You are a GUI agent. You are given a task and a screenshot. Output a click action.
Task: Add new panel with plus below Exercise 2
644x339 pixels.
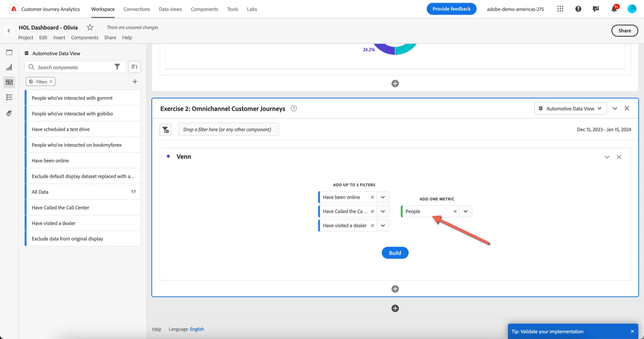[x=395, y=308]
